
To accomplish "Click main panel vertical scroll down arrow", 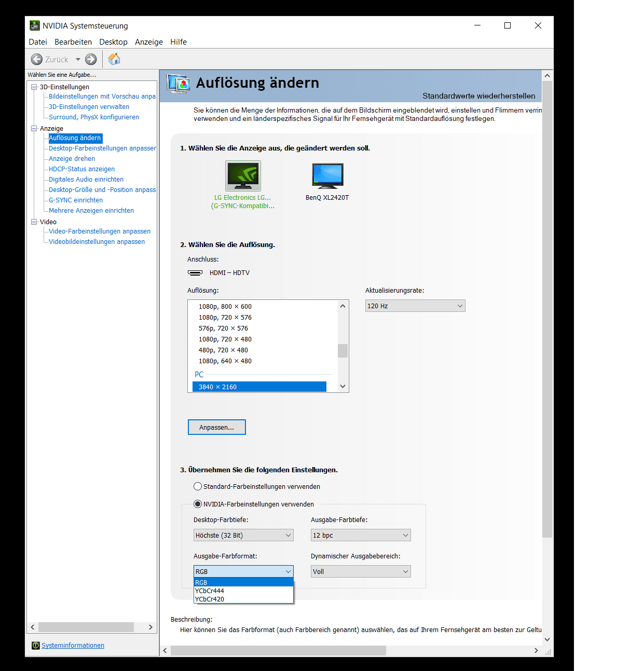I will click(547, 640).
